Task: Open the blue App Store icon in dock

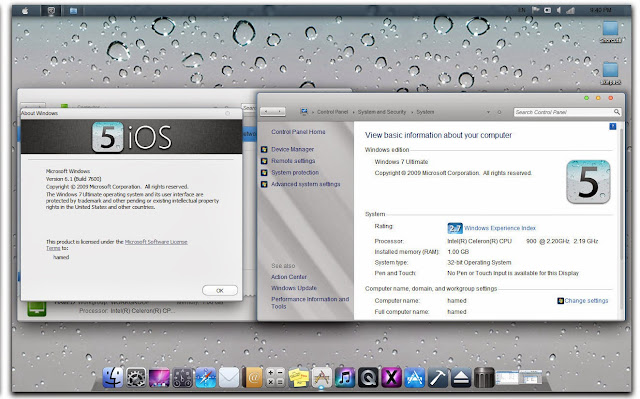Action: [x=415, y=377]
